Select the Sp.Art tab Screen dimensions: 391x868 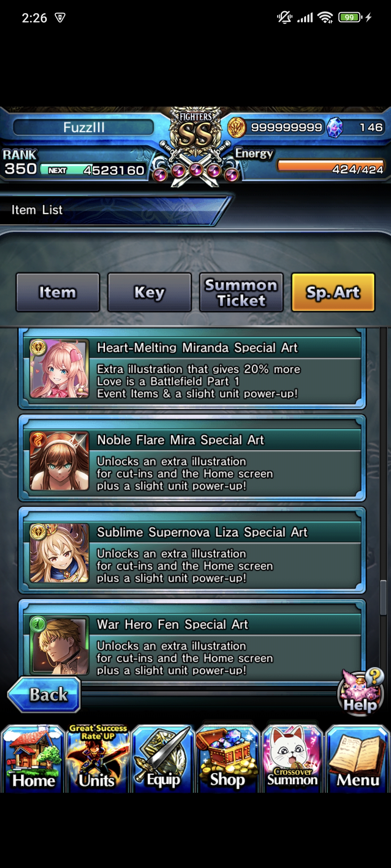pyautogui.click(x=333, y=292)
